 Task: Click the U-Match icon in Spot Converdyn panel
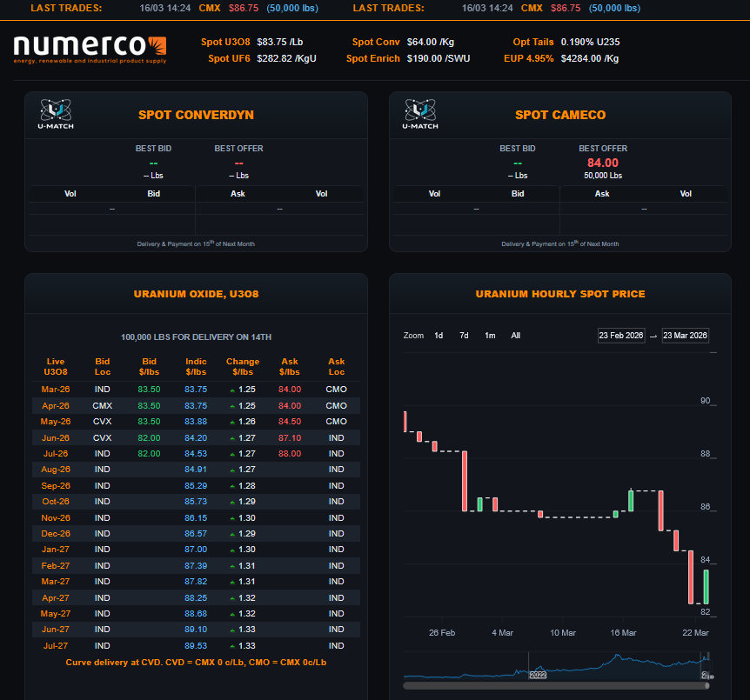[56, 114]
